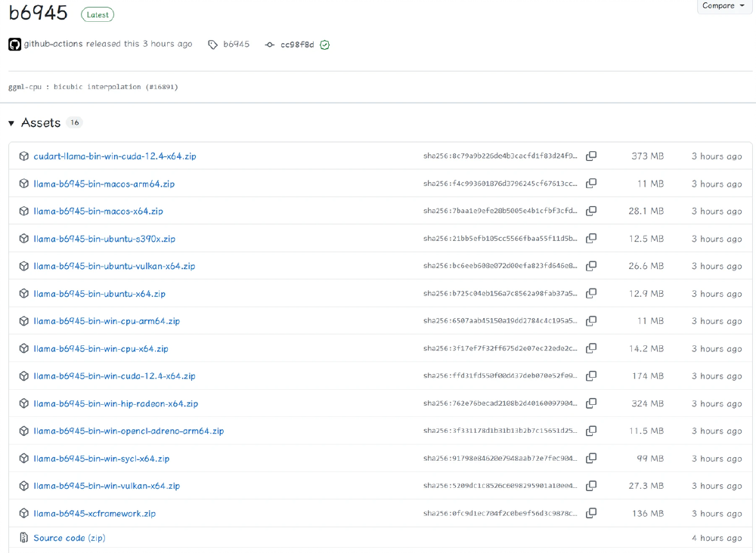
Task: Click the github-actions avatar icon
Action: 14,45
